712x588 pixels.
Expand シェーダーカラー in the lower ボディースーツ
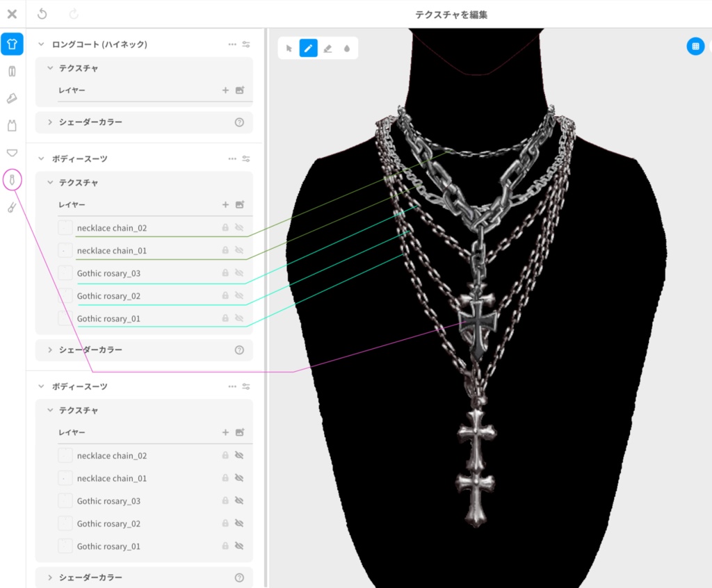[x=50, y=578]
